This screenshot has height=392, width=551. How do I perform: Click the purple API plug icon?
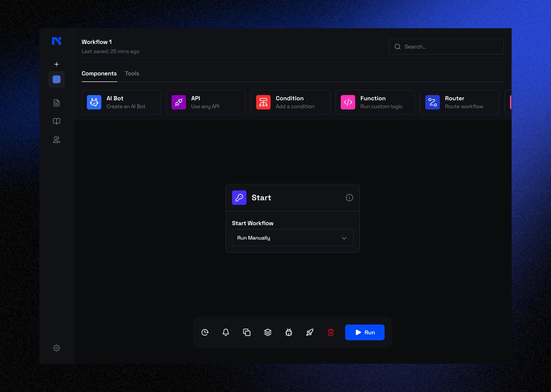point(179,102)
